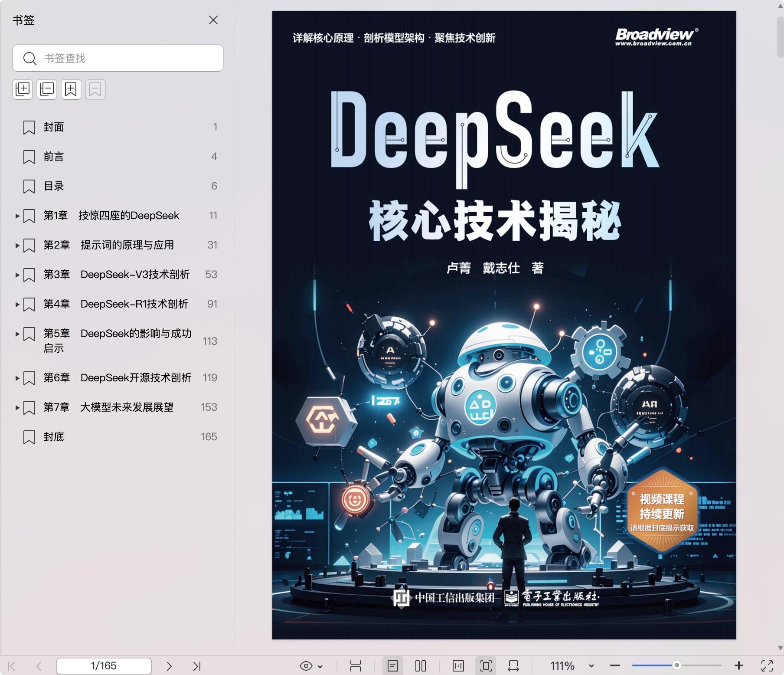This screenshot has width=784, height=675.
Task: Go to the previous page
Action: tap(39, 666)
